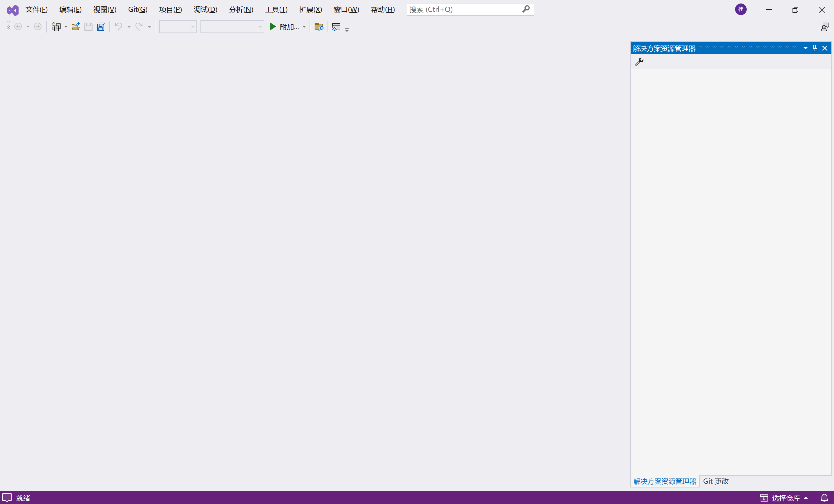The width and height of the screenshot is (834, 504).
Task: Click the repository icon beside 选择仓库
Action: (x=764, y=498)
